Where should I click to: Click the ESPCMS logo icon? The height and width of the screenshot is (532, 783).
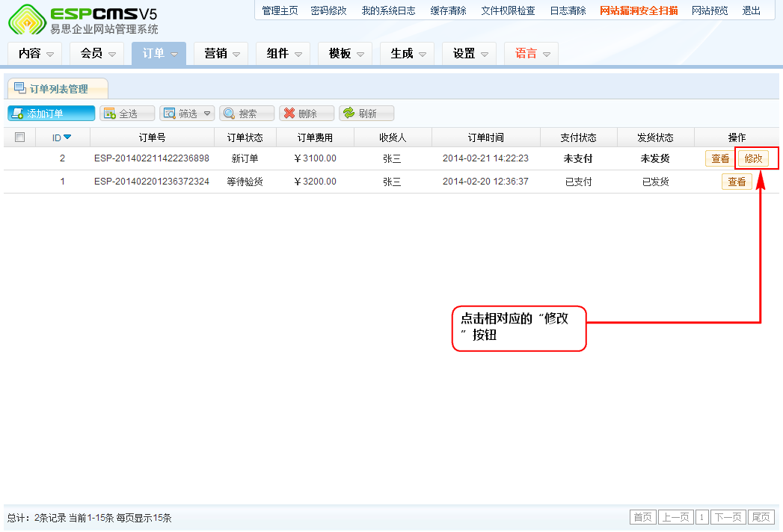point(26,20)
